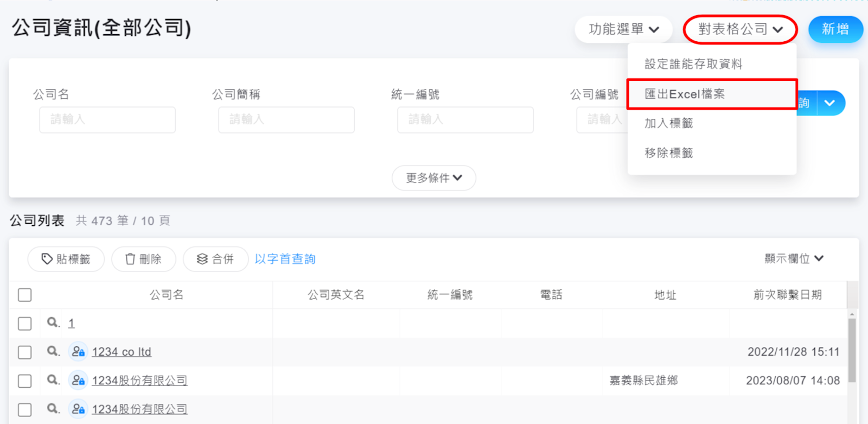
Task: Click magnifier icon beside company '1'
Action: 53,322
